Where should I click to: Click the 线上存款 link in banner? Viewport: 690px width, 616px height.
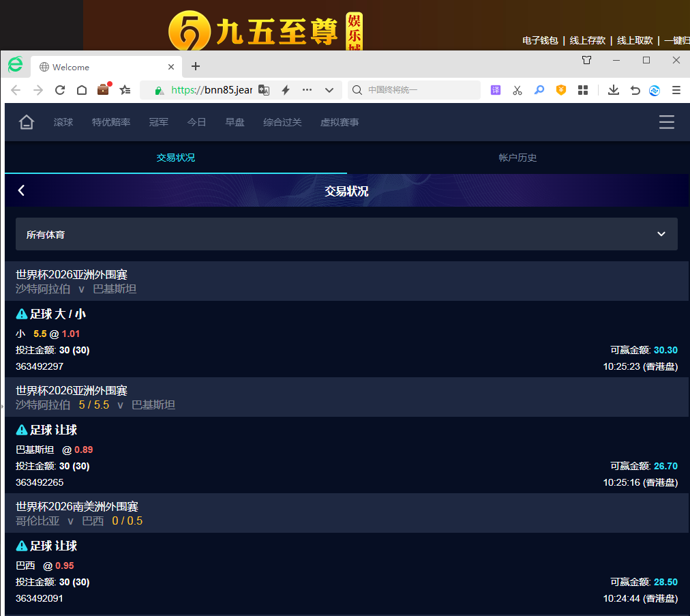pos(587,40)
